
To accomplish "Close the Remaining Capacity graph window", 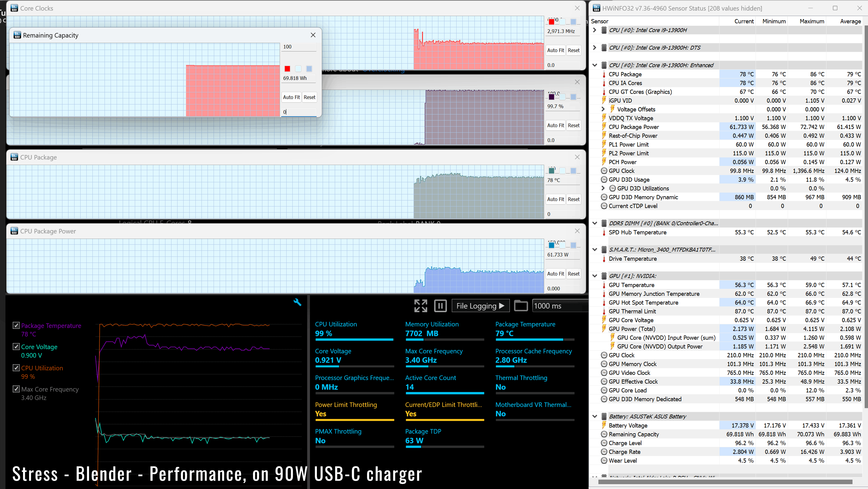I will [x=313, y=35].
